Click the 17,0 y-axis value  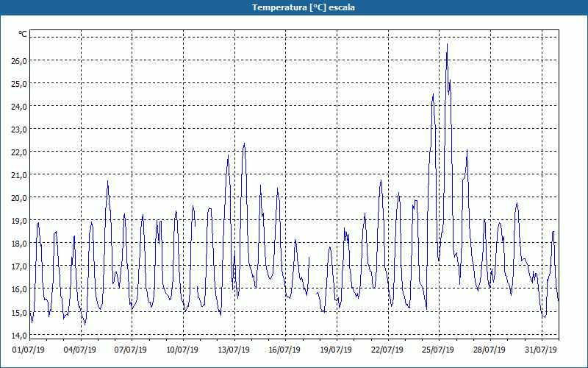coord(19,266)
